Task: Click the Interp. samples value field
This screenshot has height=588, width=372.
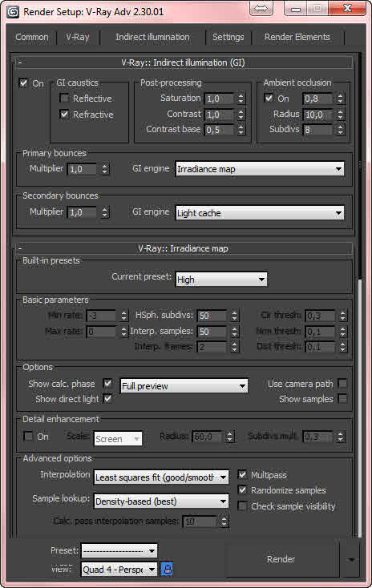Action: pos(212,332)
